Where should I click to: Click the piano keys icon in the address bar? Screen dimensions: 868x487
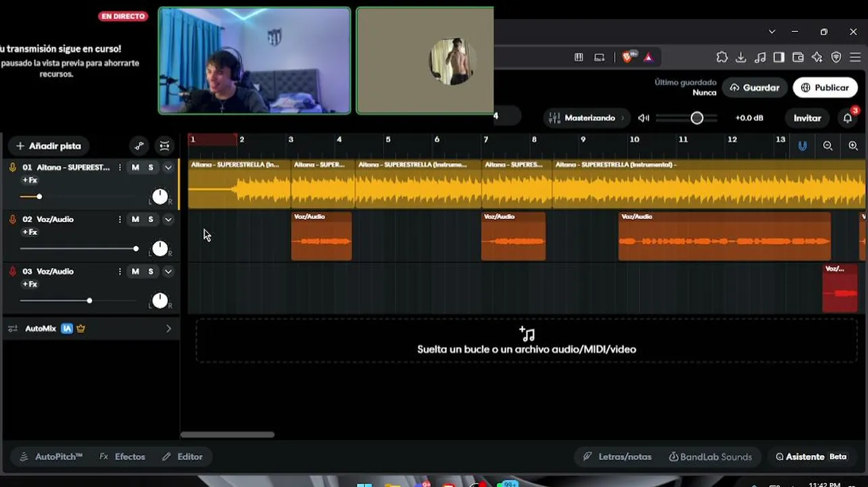[579, 57]
